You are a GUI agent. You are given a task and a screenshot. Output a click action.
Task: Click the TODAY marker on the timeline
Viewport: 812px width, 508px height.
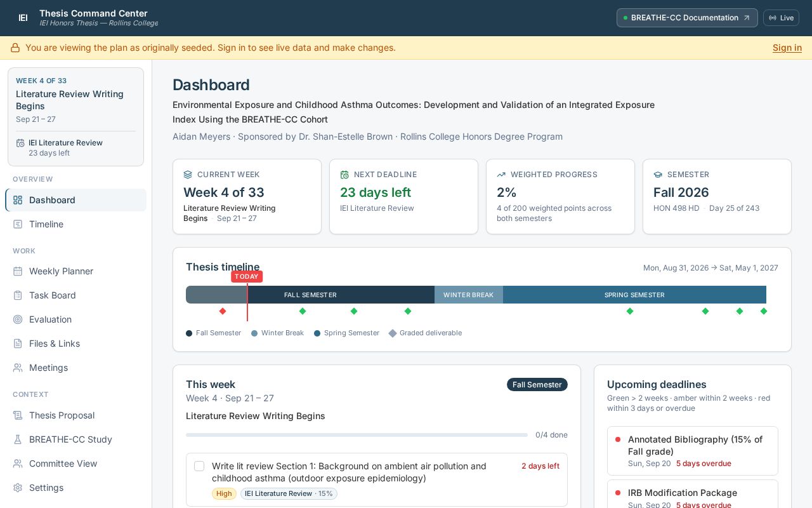[x=247, y=276]
